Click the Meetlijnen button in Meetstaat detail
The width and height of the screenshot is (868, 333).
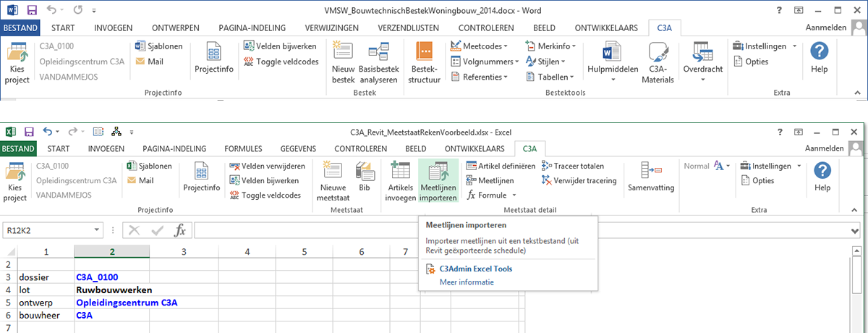[490, 180]
